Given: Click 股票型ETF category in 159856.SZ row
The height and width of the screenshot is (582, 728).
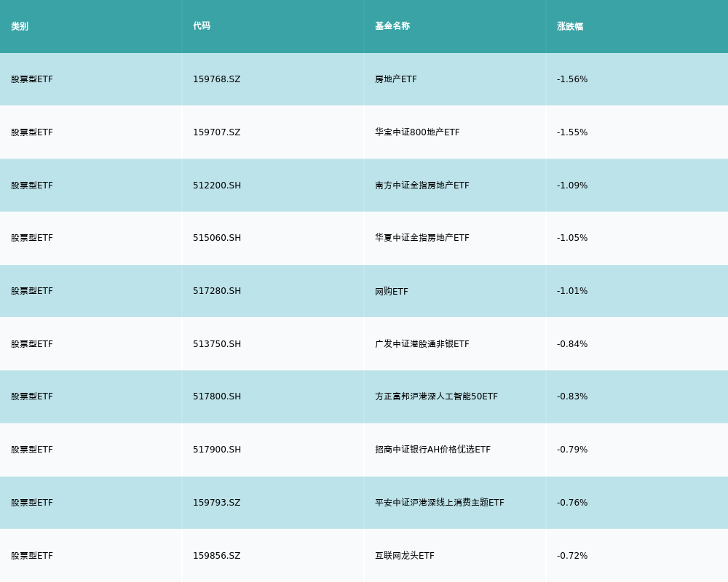Looking at the screenshot, I should [x=32, y=556].
